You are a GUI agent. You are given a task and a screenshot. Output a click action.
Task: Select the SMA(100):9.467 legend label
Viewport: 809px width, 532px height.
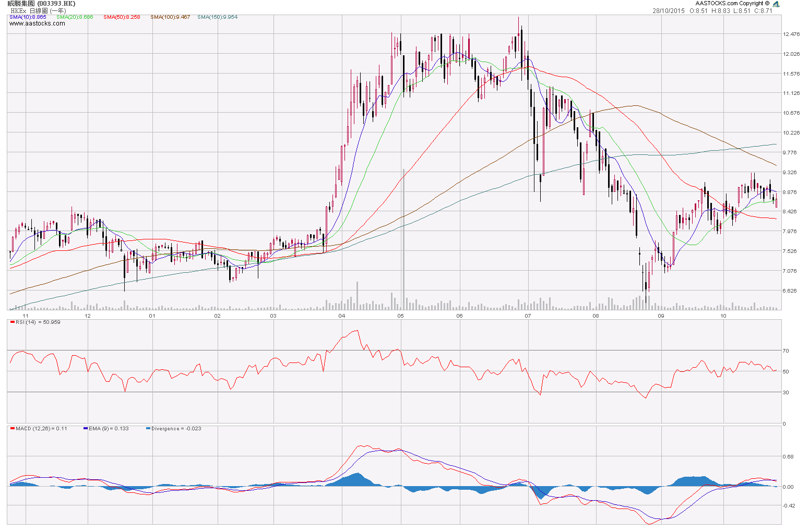tap(170, 17)
